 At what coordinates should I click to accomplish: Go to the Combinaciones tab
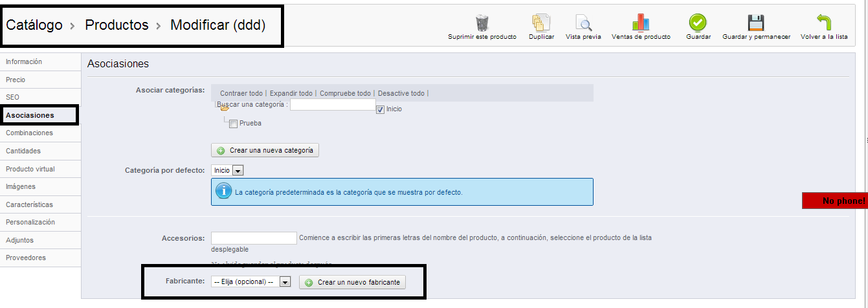[40, 133]
